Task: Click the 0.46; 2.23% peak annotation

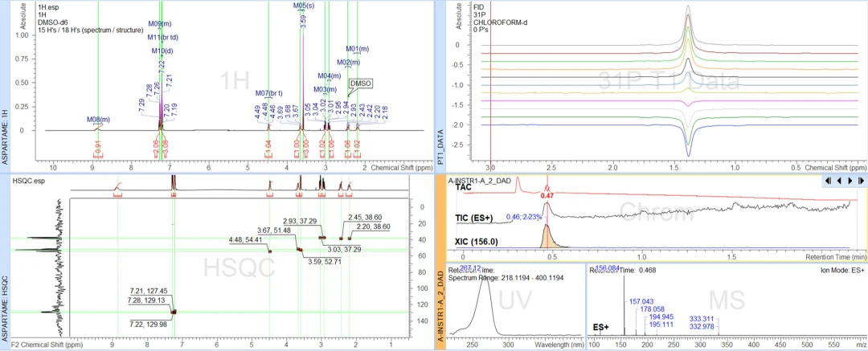Action: (x=524, y=218)
